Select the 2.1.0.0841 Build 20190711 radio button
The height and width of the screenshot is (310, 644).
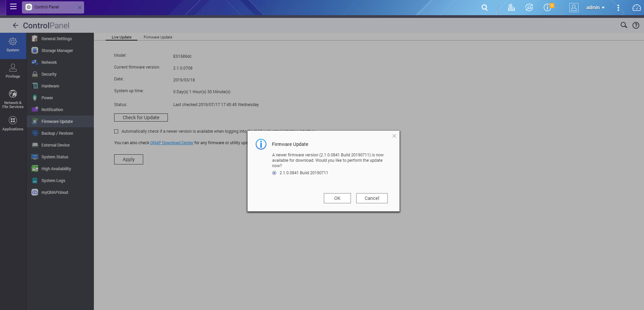tap(274, 173)
